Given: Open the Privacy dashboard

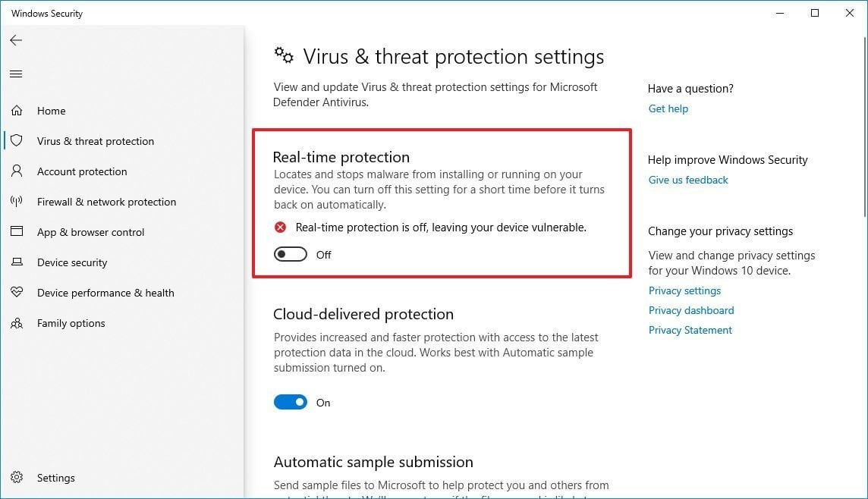Looking at the screenshot, I should click(691, 310).
